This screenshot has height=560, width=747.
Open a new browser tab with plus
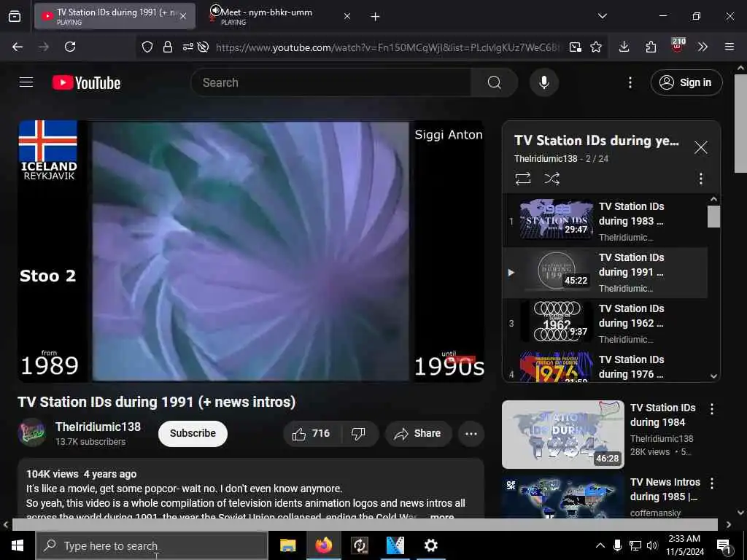[x=376, y=17]
